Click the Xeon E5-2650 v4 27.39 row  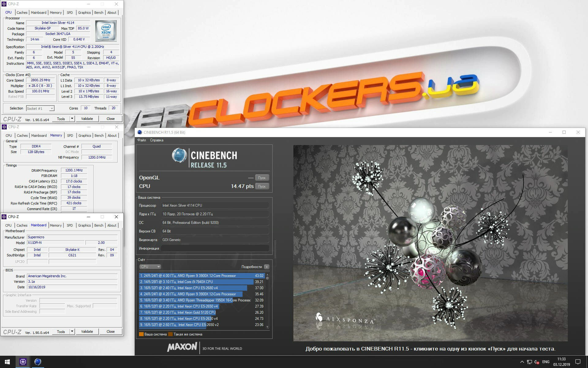click(x=202, y=306)
